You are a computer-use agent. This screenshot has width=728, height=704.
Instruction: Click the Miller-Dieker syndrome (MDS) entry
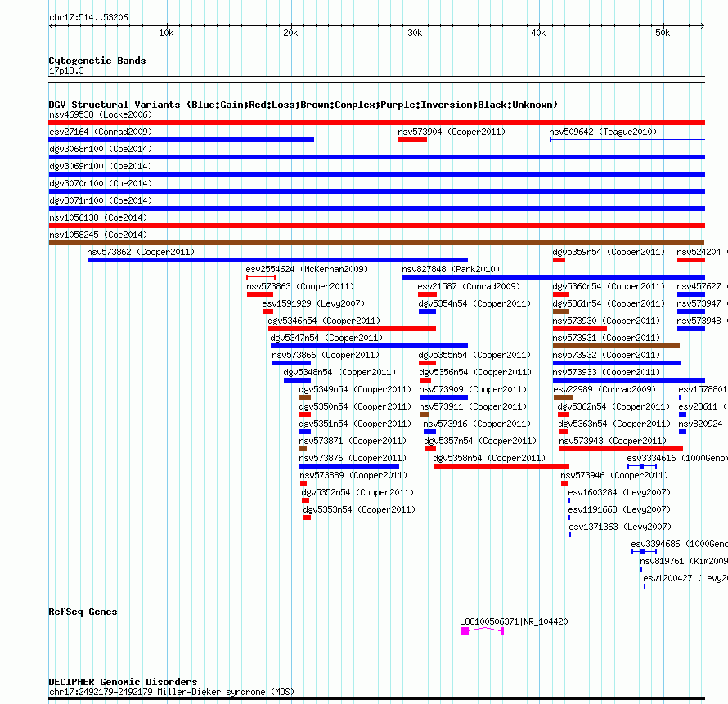pyautogui.click(x=172, y=692)
